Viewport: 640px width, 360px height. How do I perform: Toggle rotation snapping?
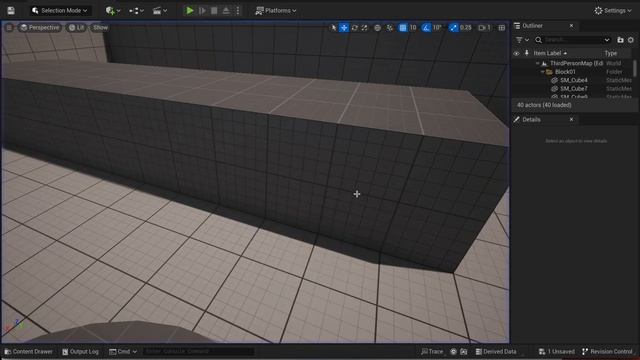tap(426, 28)
